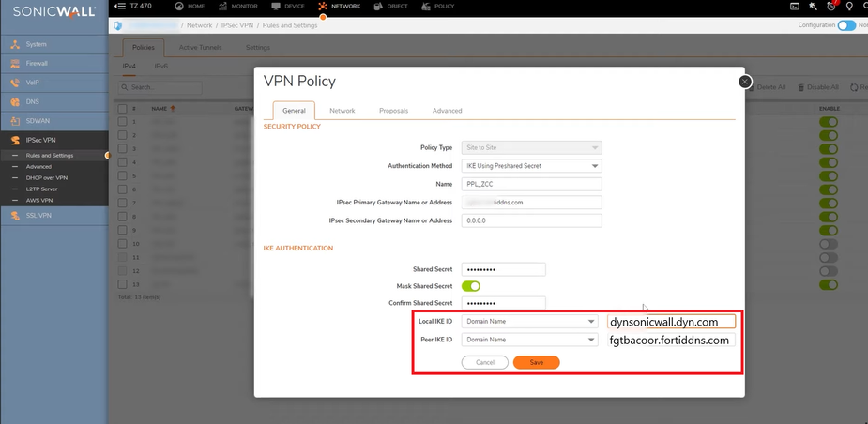
Task: Click the setup wizard wand icon
Action: click(x=813, y=6)
